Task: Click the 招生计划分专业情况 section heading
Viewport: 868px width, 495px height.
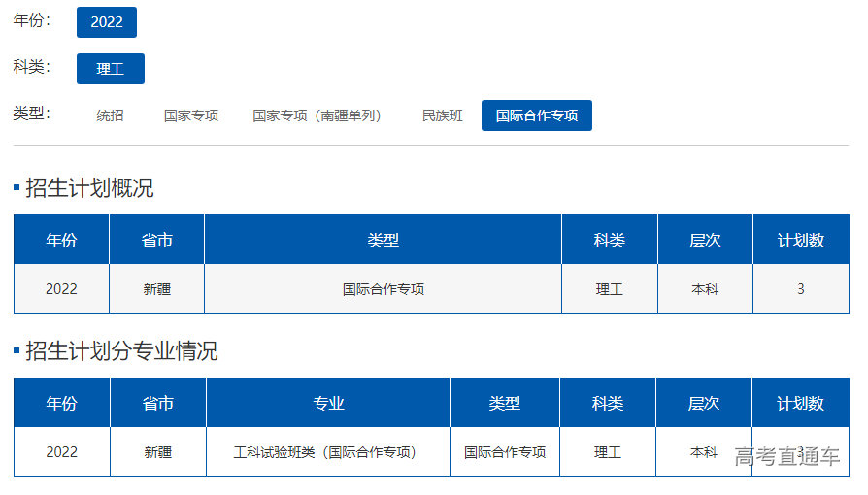Action: point(121,351)
